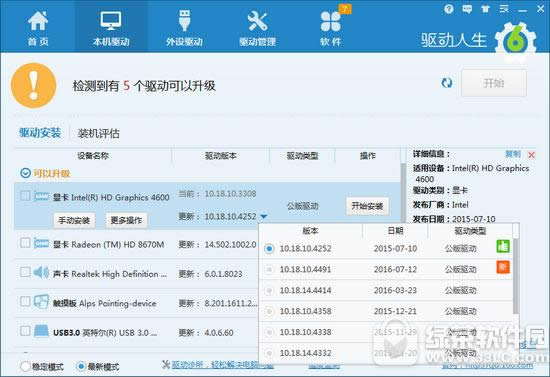550x377 pixels.
Task: Go to the 首页 home tab
Action: point(38,28)
